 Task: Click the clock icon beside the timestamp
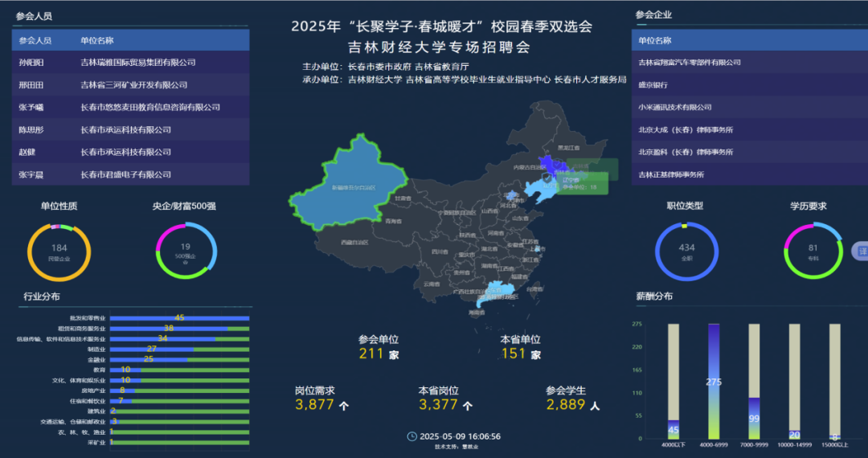(x=412, y=436)
